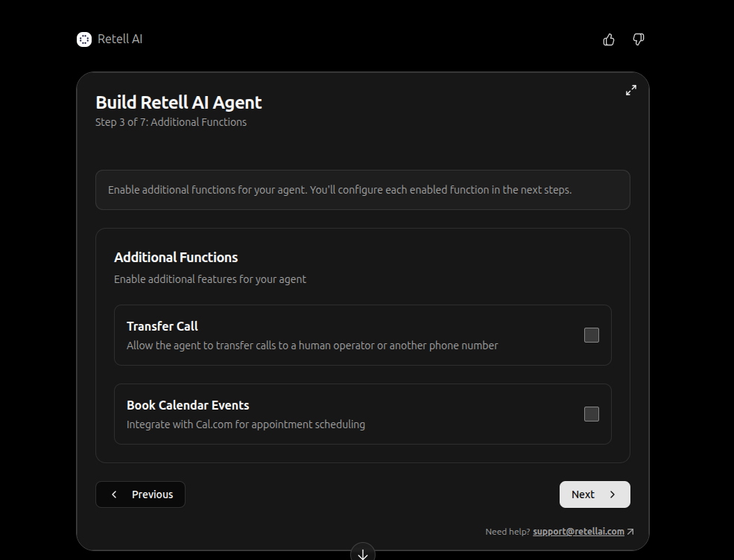Screen dimensions: 734x560
Task: Click the Need help? text
Action: click(507, 532)
